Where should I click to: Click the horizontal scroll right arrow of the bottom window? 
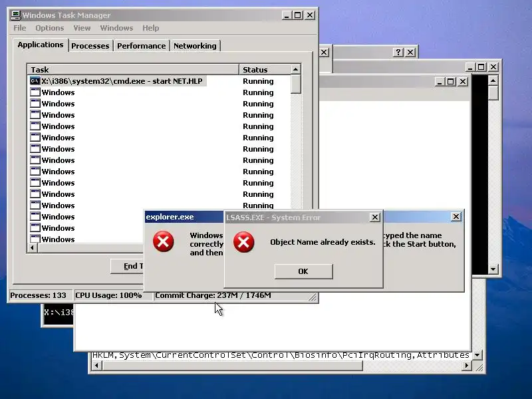tap(467, 365)
